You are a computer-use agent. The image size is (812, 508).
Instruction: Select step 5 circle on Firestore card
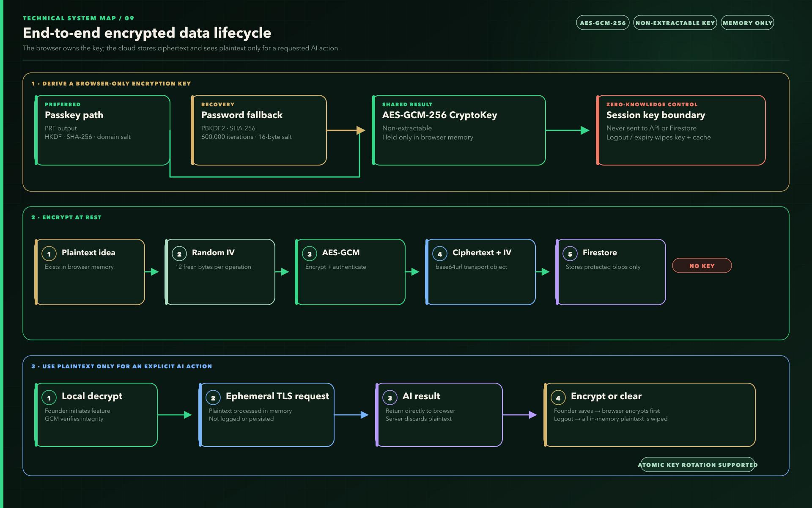(570, 254)
